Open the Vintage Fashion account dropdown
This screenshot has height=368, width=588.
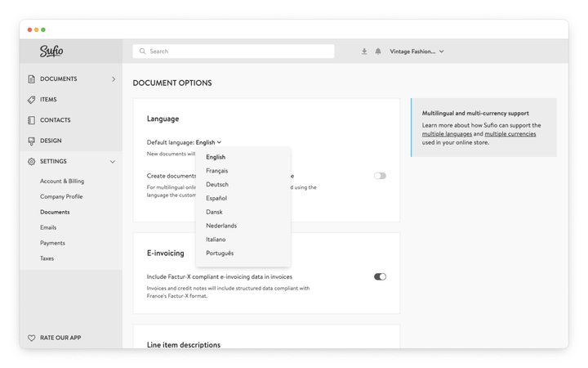(416, 52)
